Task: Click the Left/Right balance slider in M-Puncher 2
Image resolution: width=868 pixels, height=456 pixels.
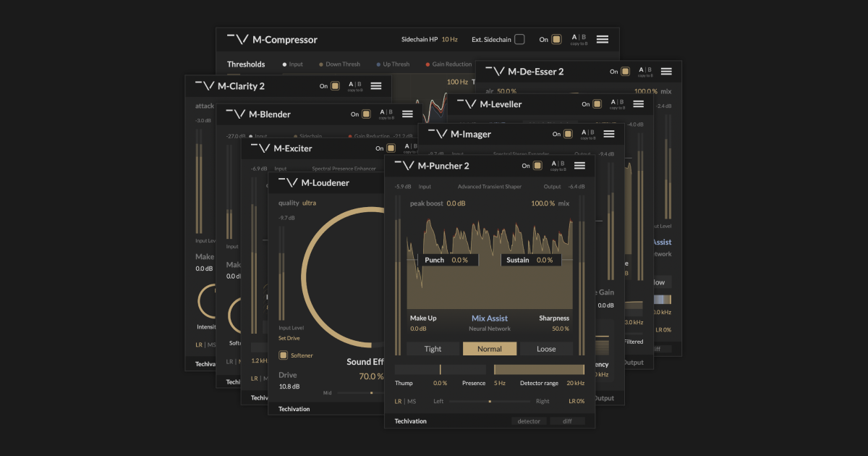Action: (490, 400)
